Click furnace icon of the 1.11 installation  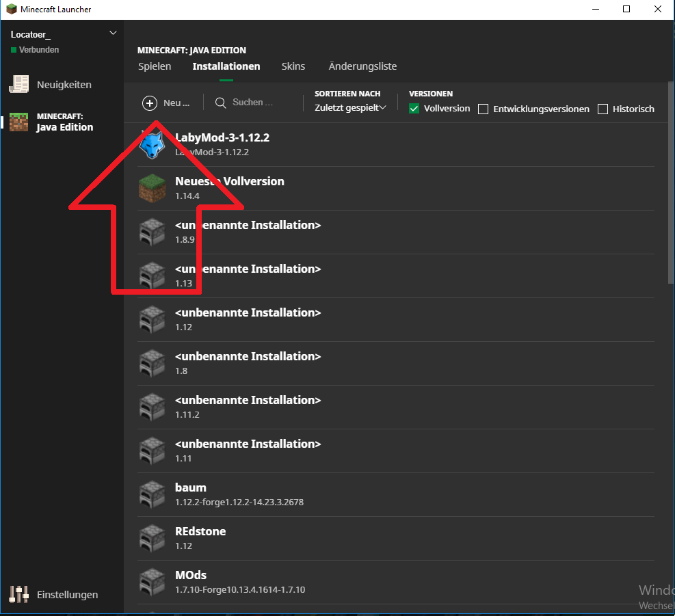click(x=152, y=451)
